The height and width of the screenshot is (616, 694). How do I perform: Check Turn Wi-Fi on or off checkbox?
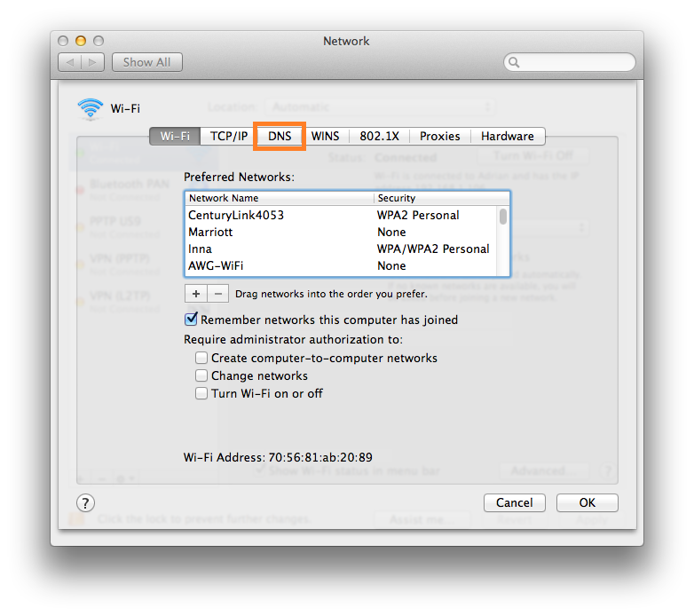tap(202, 394)
